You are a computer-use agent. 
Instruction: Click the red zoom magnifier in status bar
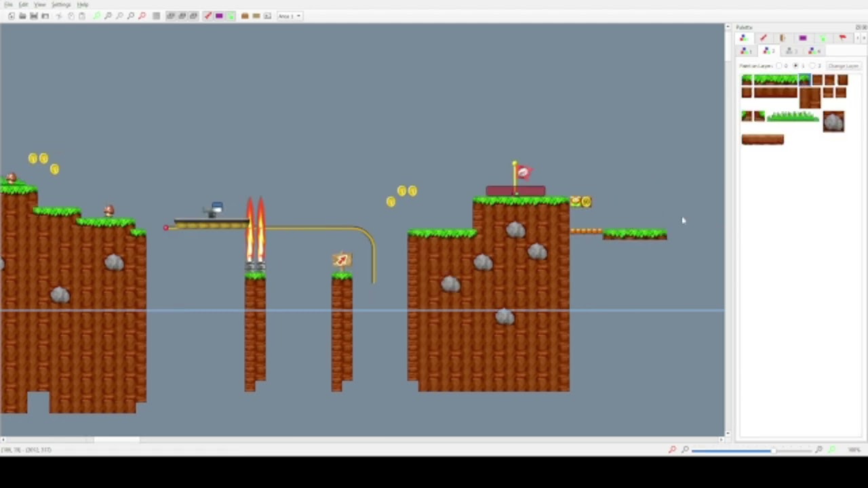[x=672, y=449]
